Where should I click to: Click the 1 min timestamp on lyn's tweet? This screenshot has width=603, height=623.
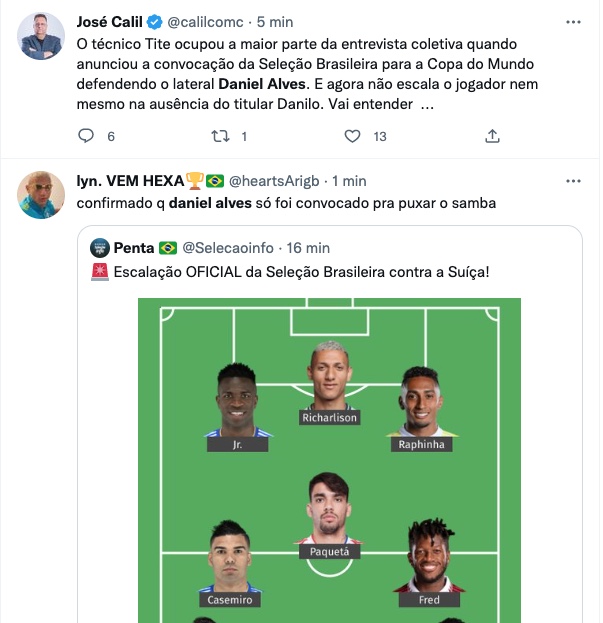click(x=348, y=181)
